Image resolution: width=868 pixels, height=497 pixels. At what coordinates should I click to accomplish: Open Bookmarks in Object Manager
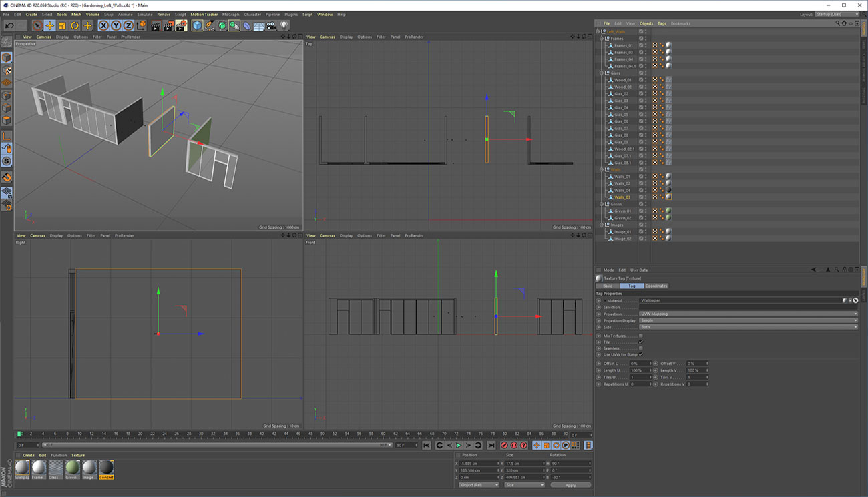coord(680,23)
